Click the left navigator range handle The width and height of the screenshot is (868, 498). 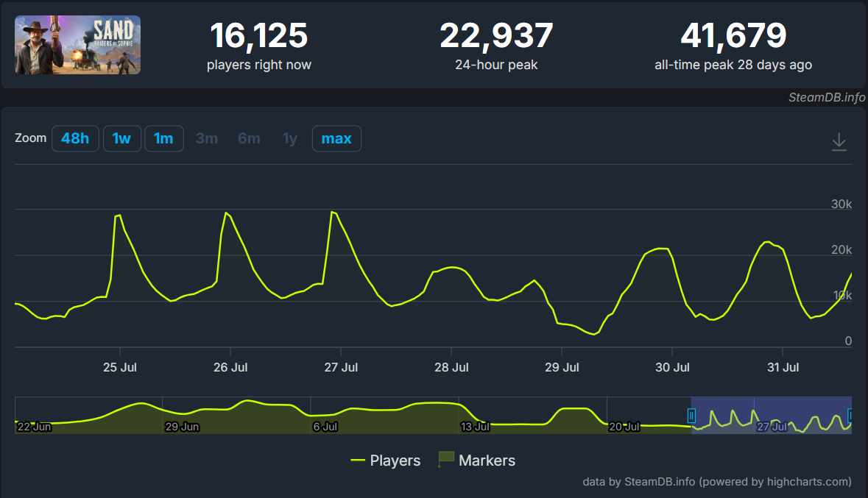click(x=691, y=416)
